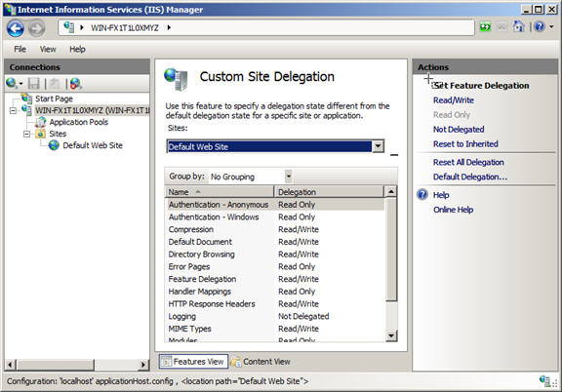The width and height of the screenshot is (562, 392).
Task: Click Delete Connection icon in Connections toolbar
Action: coord(76,84)
